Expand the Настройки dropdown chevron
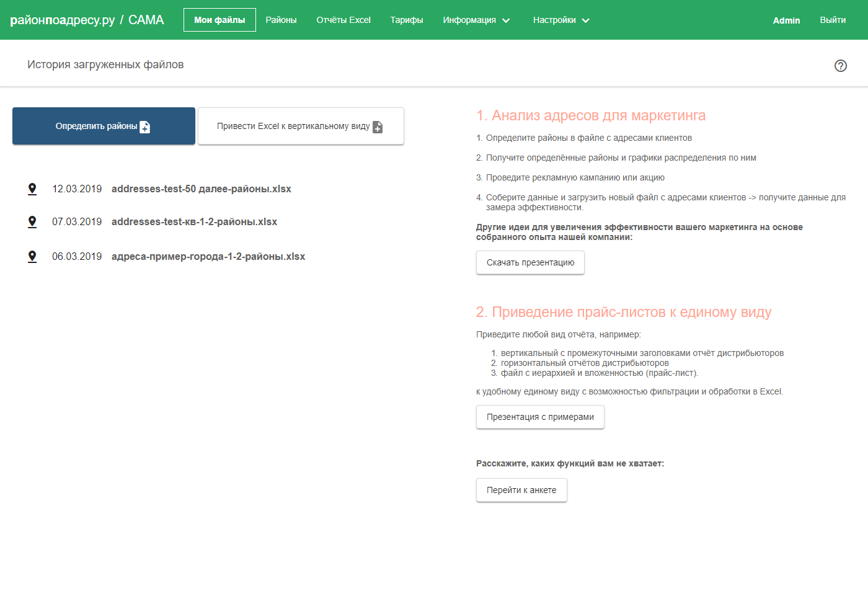This screenshot has height=601, width=868. click(x=586, y=20)
